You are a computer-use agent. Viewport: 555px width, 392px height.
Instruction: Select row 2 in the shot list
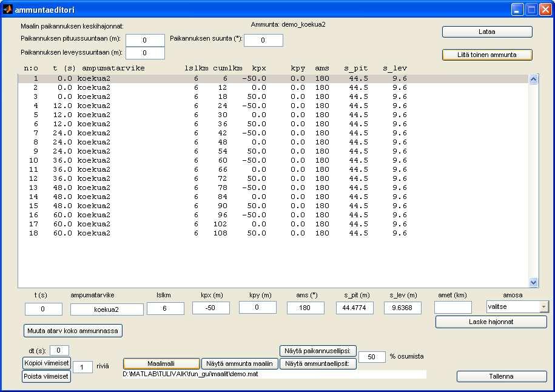tap(272, 87)
